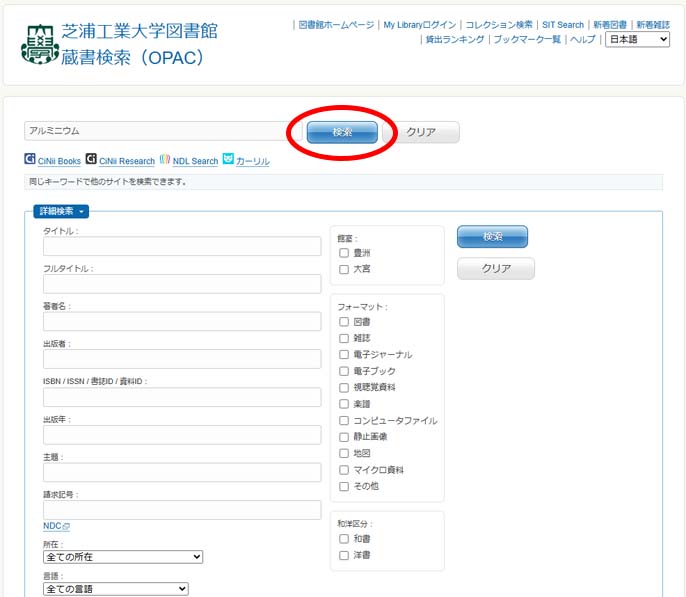Go to My Libraryログイン

[x=419, y=24]
